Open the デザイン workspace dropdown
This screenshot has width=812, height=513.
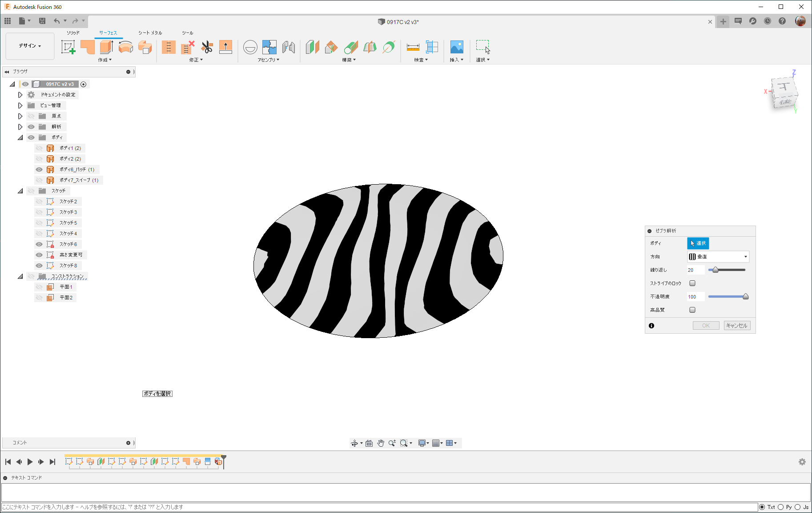click(30, 46)
